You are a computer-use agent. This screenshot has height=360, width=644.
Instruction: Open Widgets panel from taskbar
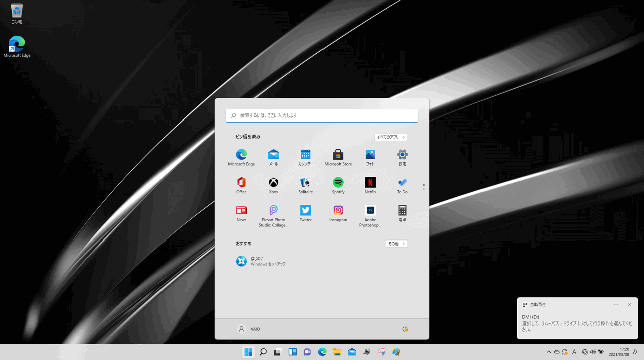coord(292,352)
